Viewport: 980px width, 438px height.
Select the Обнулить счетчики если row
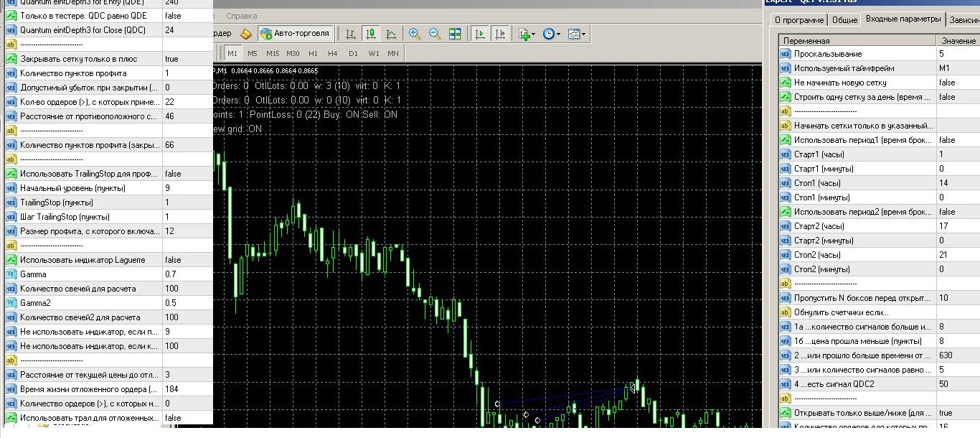(x=879, y=312)
